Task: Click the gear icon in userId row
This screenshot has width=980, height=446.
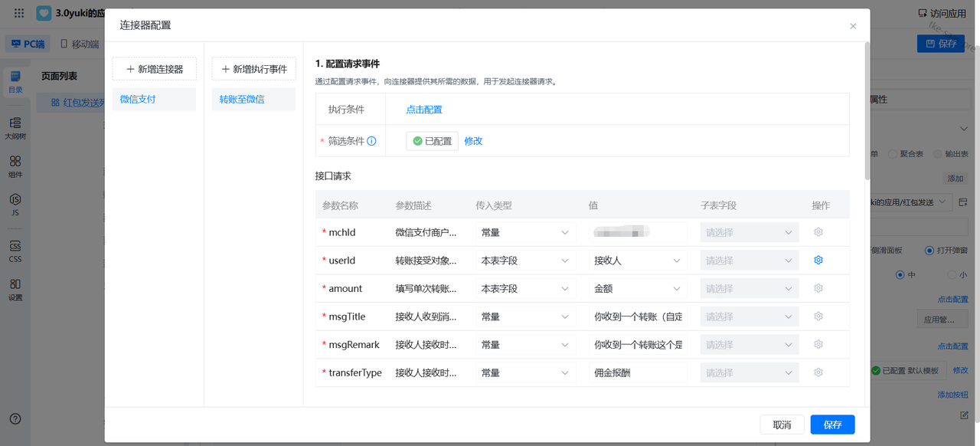Action: (818, 261)
